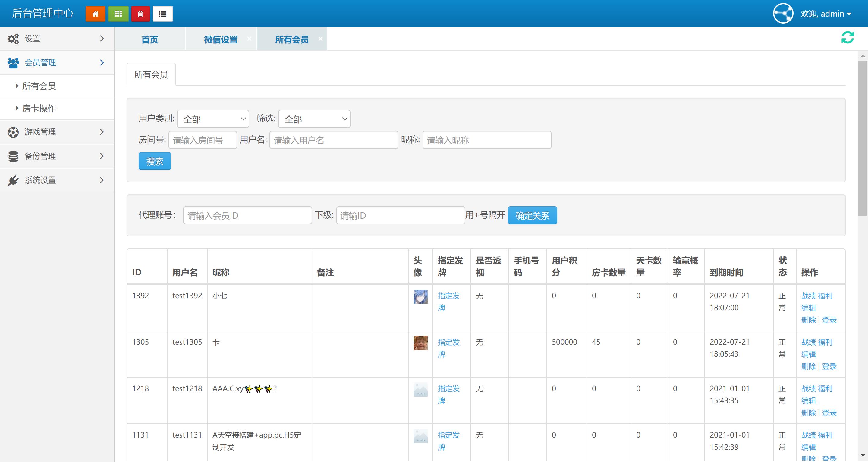Screen dimensions: 868x462
Task: Click the share avatar icon near 欢迎 admin
Action: point(783,14)
